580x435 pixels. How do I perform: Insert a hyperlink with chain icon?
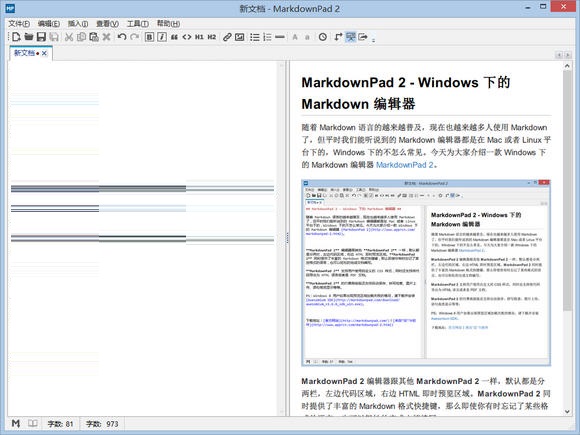coord(227,37)
